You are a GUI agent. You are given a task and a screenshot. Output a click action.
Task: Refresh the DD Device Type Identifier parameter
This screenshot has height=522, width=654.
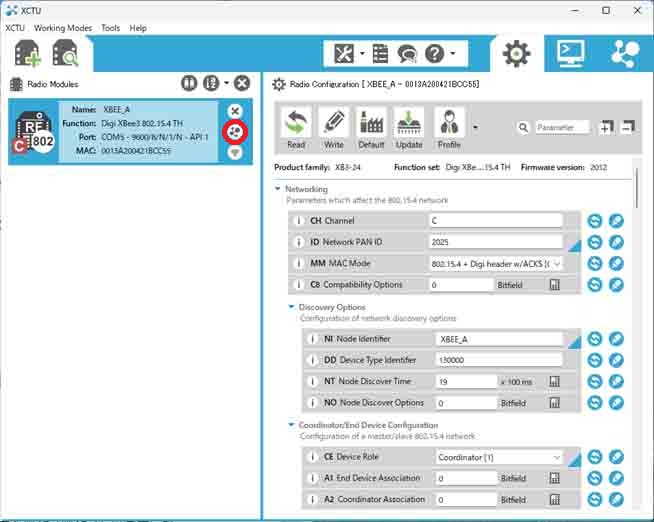pos(595,360)
